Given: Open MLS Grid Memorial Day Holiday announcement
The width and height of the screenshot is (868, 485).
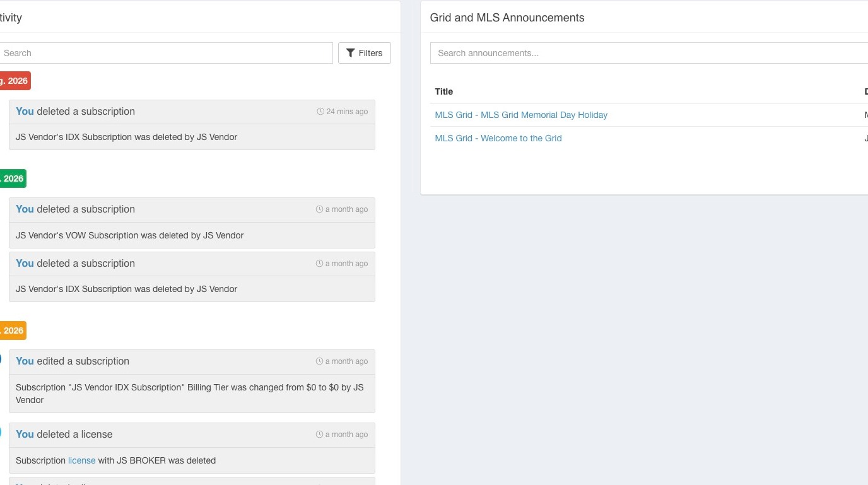Looking at the screenshot, I should (x=521, y=115).
